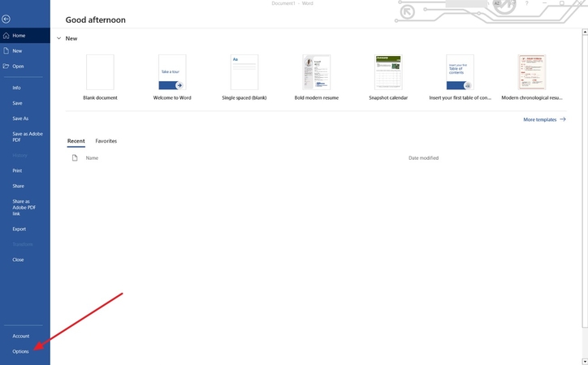Click the file type icon column header

tap(75, 158)
